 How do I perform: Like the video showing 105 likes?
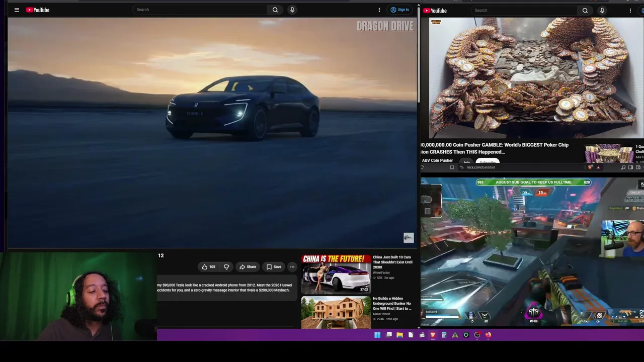point(208,267)
